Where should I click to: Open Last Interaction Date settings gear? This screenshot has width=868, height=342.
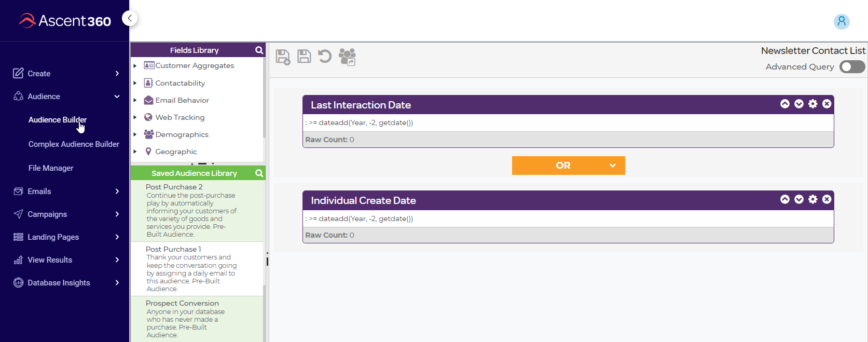tap(813, 104)
